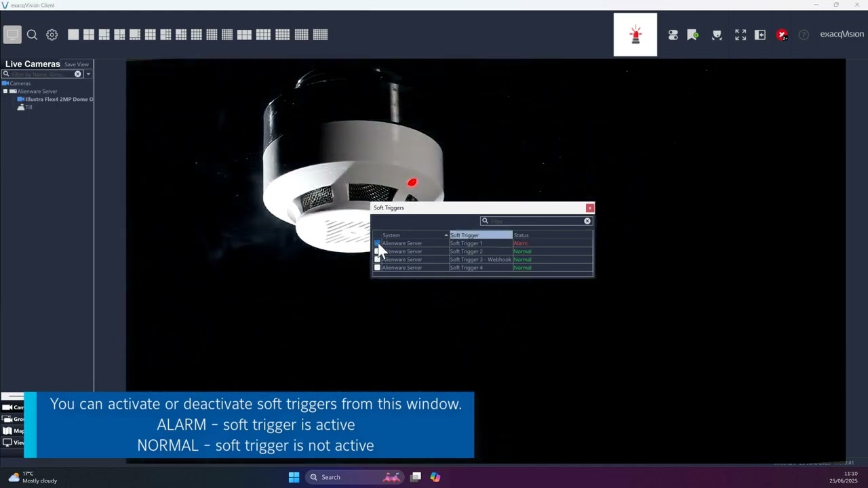Click Normal status for Soft Trigger 4
The height and width of the screenshot is (488, 868).
pyautogui.click(x=522, y=267)
